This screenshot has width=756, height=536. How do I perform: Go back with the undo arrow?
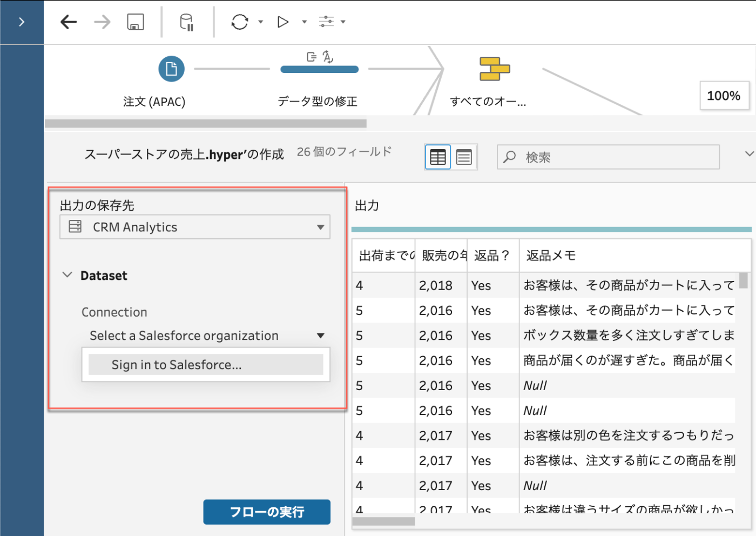click(x=69, y=22)
